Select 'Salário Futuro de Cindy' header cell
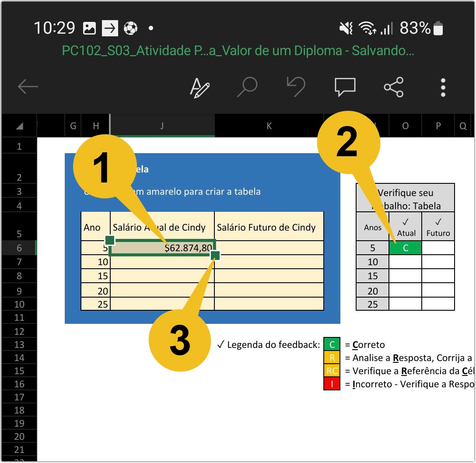The width and height of the screenshot is (476, 463). 269,227
